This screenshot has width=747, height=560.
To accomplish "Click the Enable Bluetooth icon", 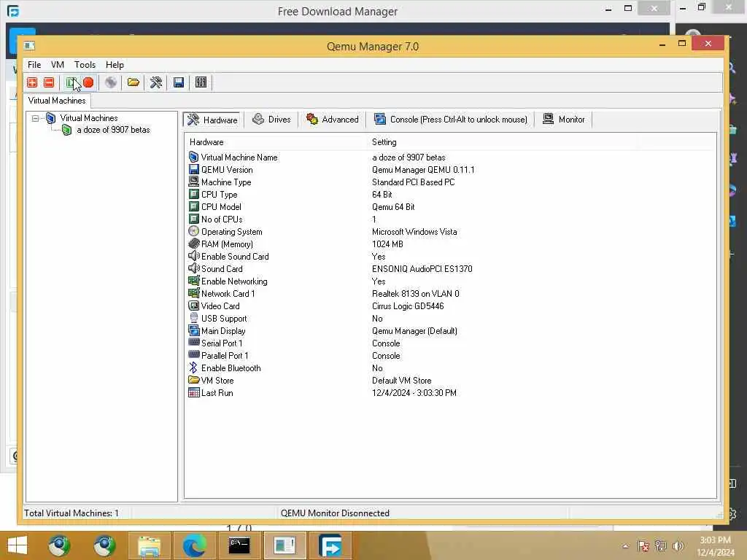I will (x=193, y=367).
